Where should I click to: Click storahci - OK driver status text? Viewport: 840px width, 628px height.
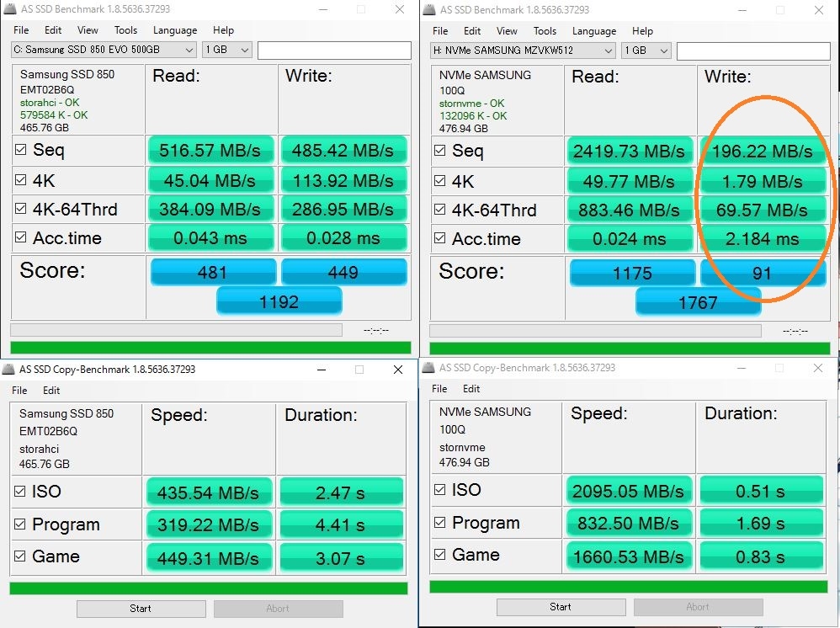coord(50,103)
